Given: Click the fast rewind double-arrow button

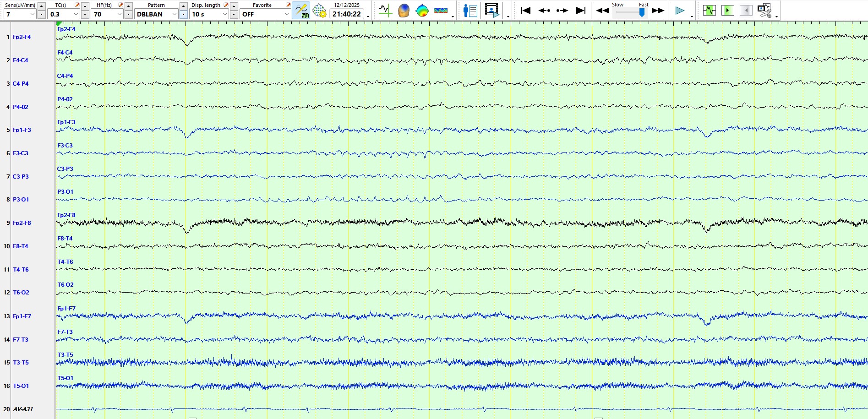Looking at the screenshot, I should pyautogui.click(x=602, y=11).
